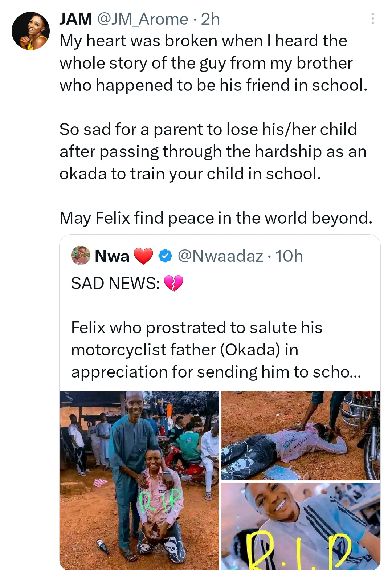Click the "SAD NEWS:" heading text
Viewport: 392px width, 570px height.
(115, 283)
